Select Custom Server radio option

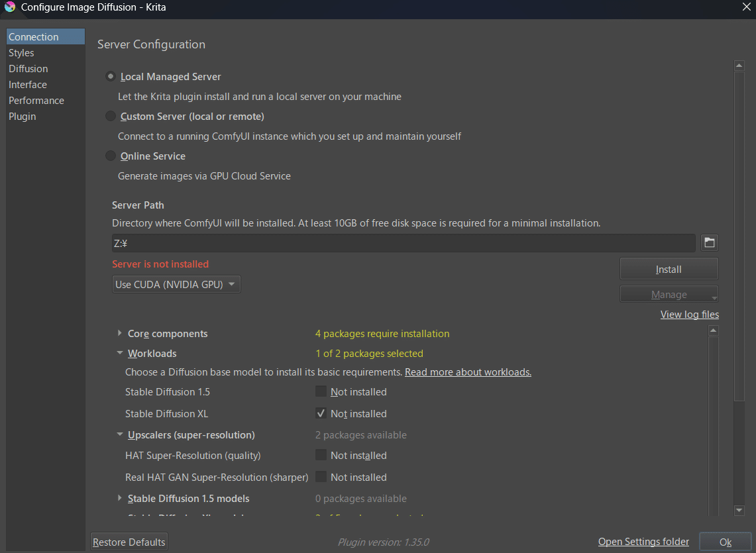tap(111, 117)
